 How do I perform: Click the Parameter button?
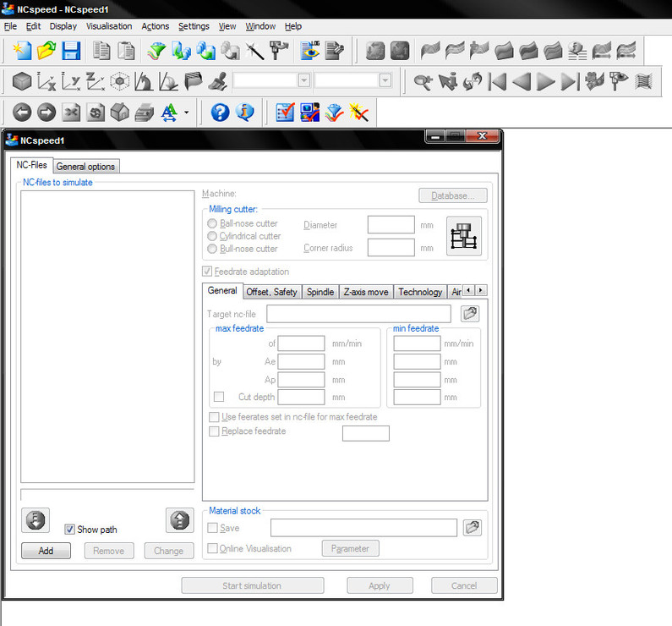pos(350,548)
